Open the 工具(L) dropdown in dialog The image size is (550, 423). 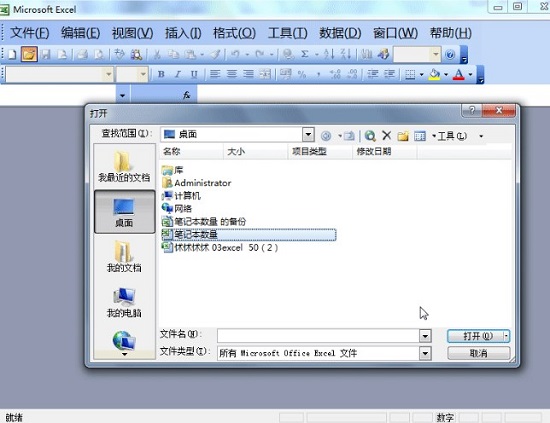pyautogui.click(x=481, y=136)
